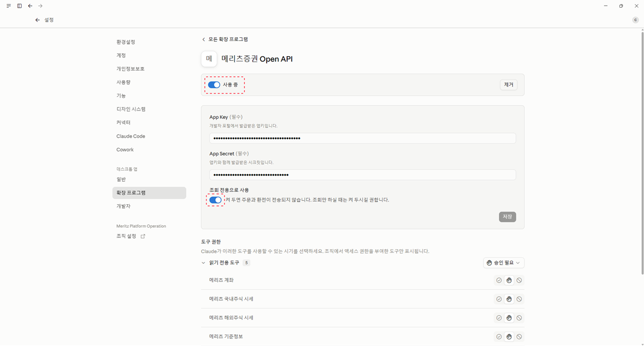Always allow 메리츠 기준정보 tool
644x346 pixels.
point(499,337)
